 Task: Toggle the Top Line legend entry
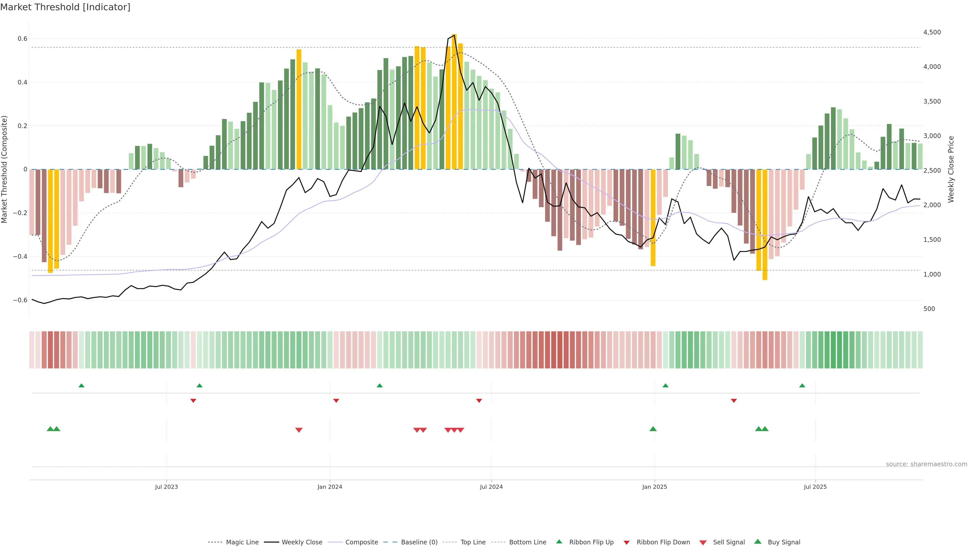pos(473,542)
